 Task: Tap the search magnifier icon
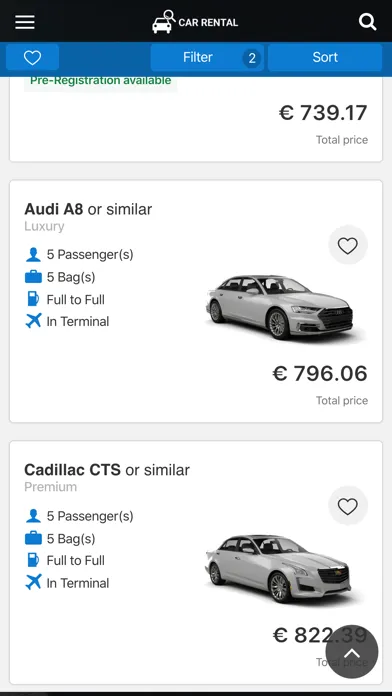click(367, 21)
